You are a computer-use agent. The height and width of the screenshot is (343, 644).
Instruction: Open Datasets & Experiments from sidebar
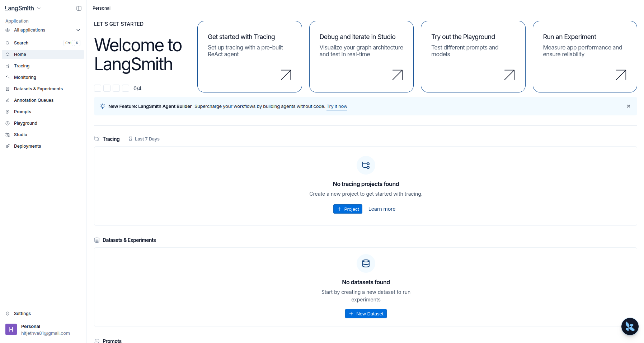pos(38,89)
